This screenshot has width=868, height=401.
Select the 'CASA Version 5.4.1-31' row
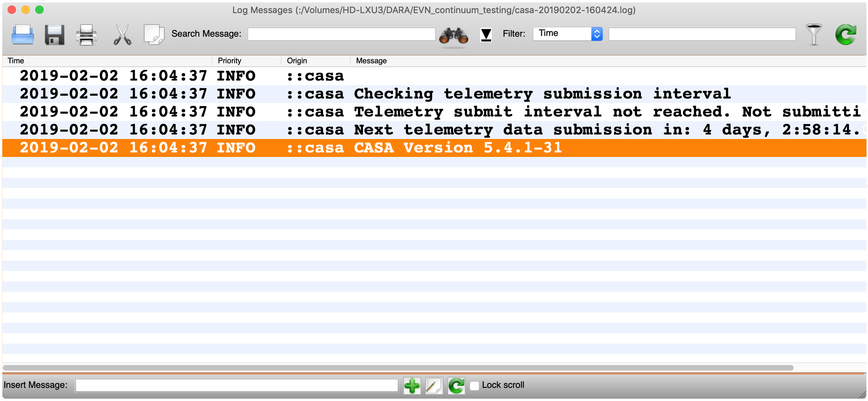434,148
